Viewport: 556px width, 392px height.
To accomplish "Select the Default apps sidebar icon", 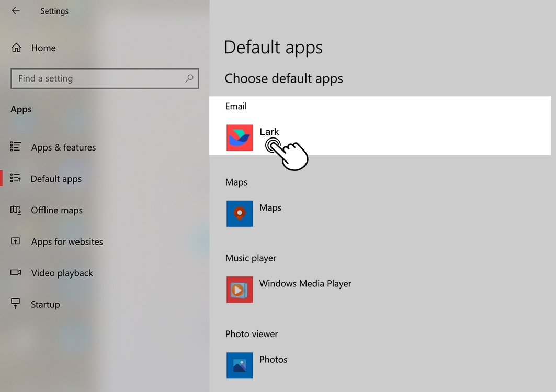I will 16,179.
